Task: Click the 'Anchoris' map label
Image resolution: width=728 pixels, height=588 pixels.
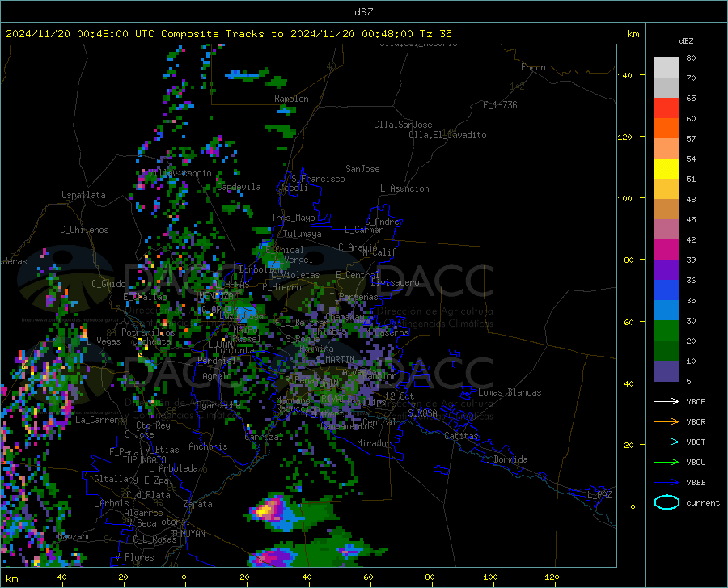Action: point(208,447)
